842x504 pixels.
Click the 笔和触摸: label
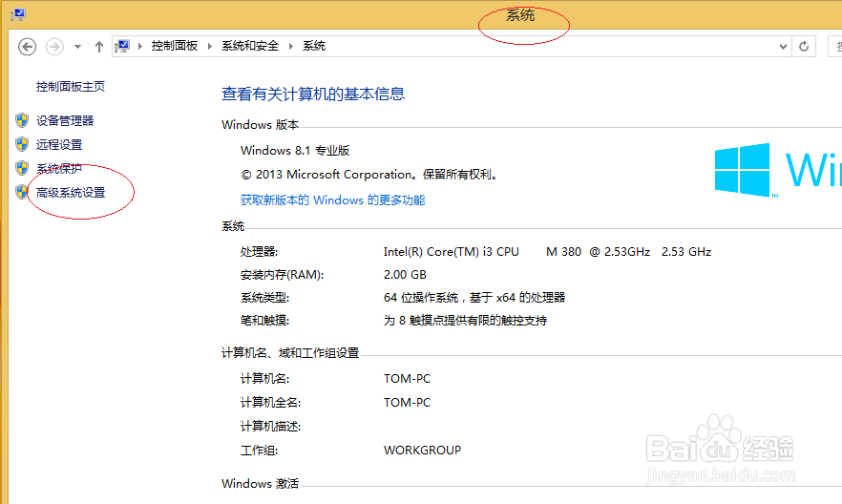[264, 321]
